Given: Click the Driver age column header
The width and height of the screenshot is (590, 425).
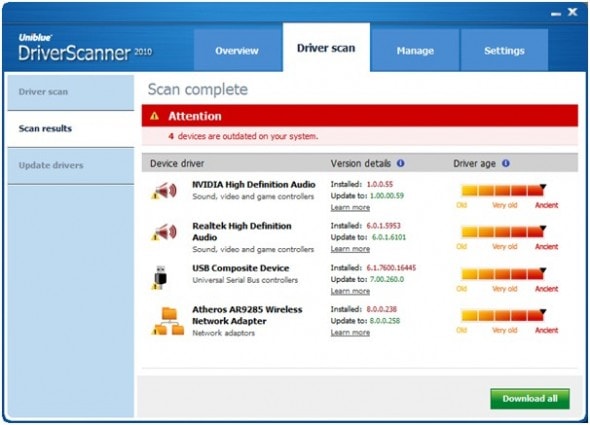Looking at the screenshot, I should (x=474, y=163).
